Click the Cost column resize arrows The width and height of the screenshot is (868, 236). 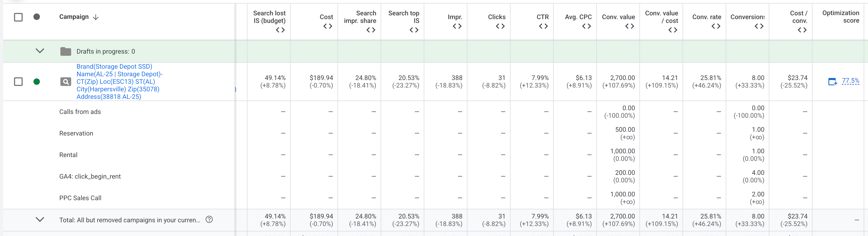[x=328, y=26]
